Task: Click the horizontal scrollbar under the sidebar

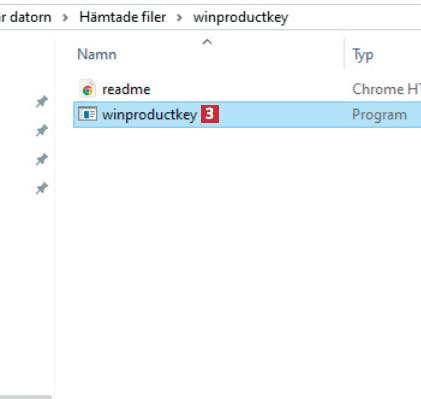Action: [26, 397]
